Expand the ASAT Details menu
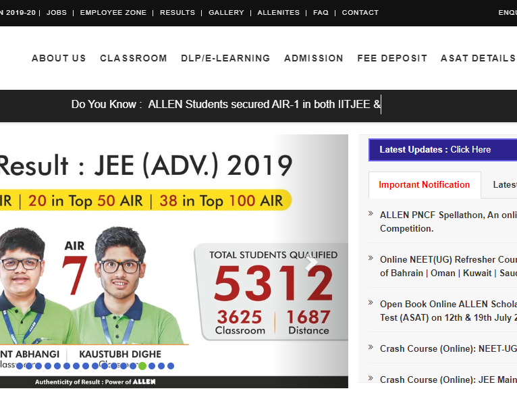The image size is (517, 420). 478,58
